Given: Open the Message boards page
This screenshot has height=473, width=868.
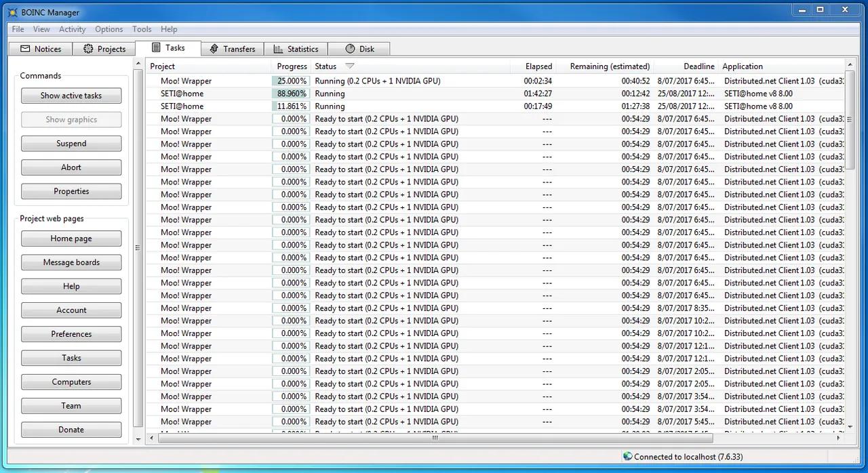Looking at the screenshot, I should [71, 262].
